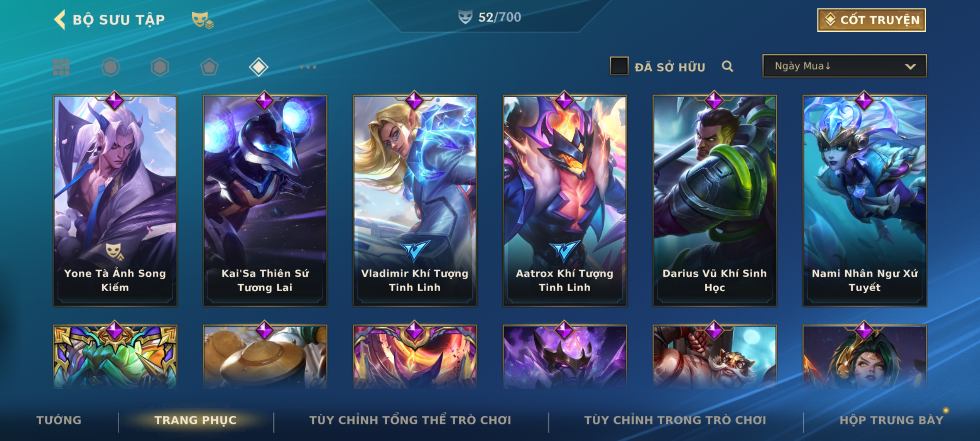
Task: Switch to the Tướng tab
Action: [x=59, y=420]
